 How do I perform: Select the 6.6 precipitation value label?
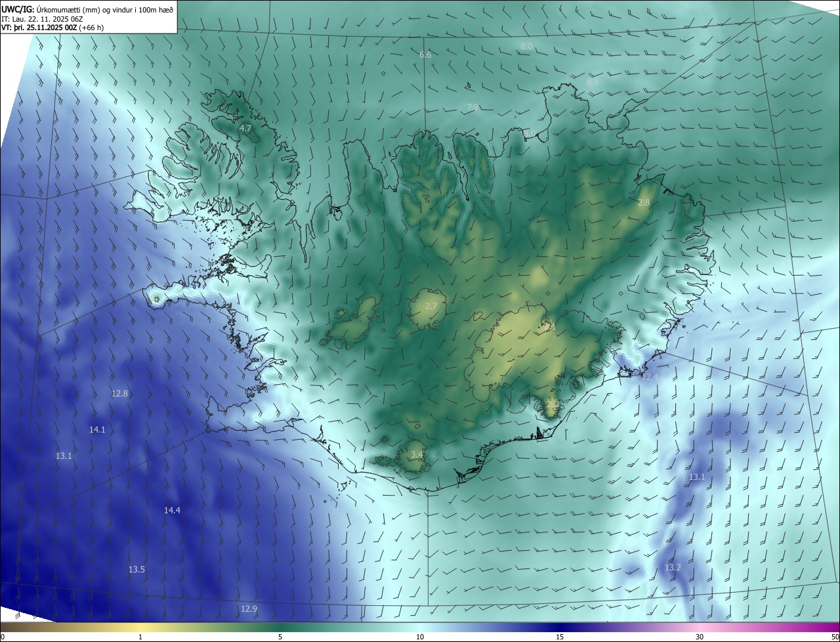click(425, 54)
